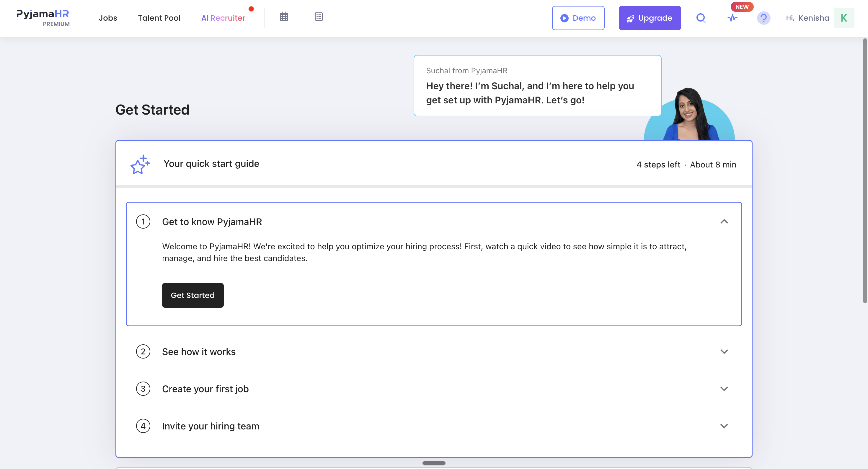Open the help question mark icon
The height and width of the screenshot is (469, 868).
(763, 18)
